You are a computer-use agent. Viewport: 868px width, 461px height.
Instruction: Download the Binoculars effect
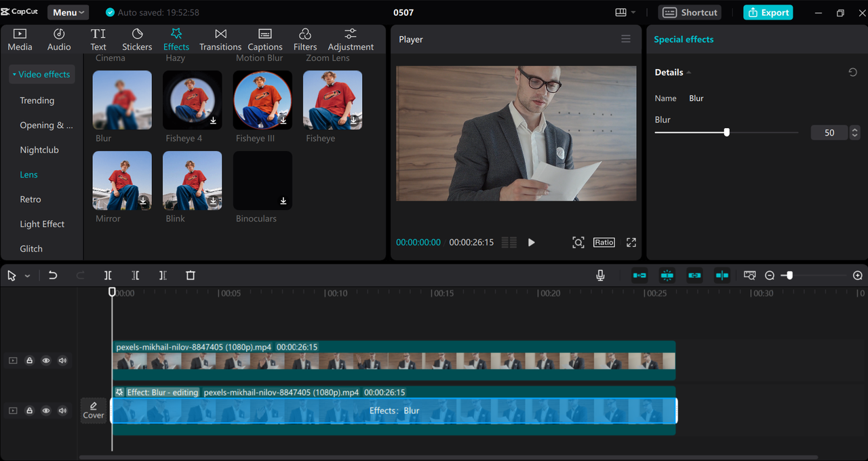[x=283, y=201]
